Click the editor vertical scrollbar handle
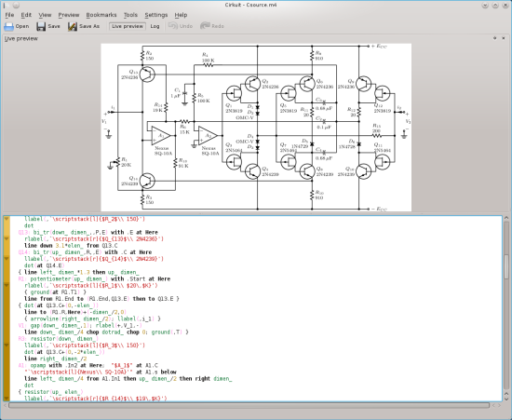This screenshot has width=512, height=420. pos(506,266)
